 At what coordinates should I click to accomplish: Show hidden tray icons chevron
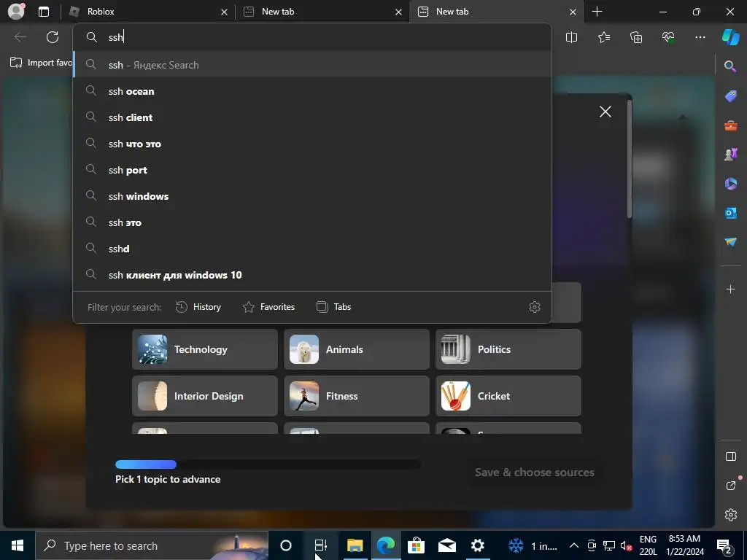[574, 545]
